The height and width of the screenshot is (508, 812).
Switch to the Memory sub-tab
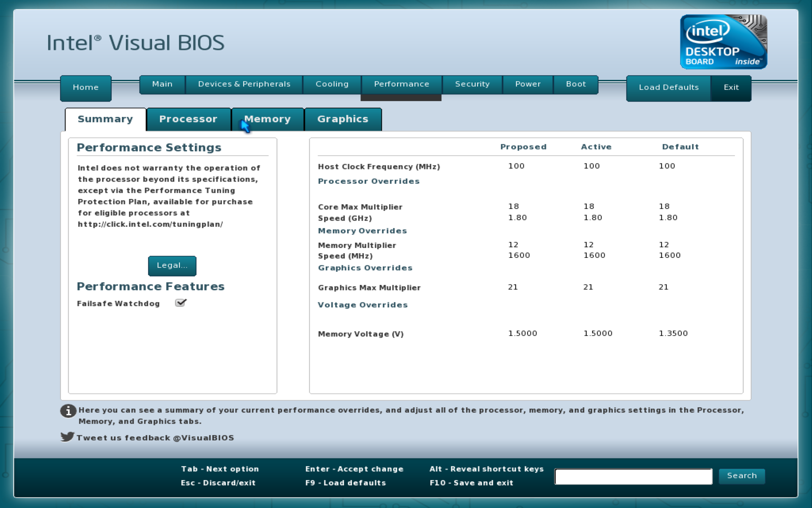point(268,119)
